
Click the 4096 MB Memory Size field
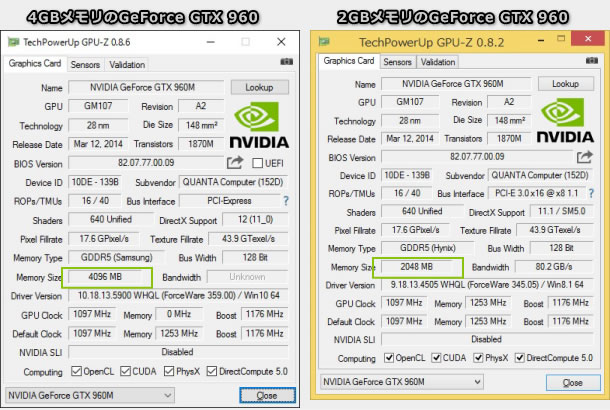[105, 277]
